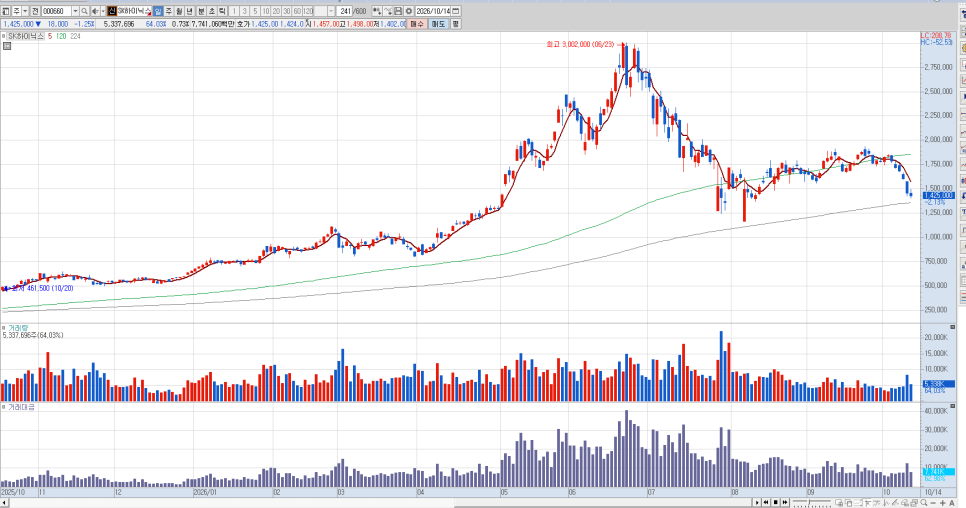Screen dimensions: 966x508
Task: Click the black '신' badge before SK하이닉스 name
Action: (112, 11)
